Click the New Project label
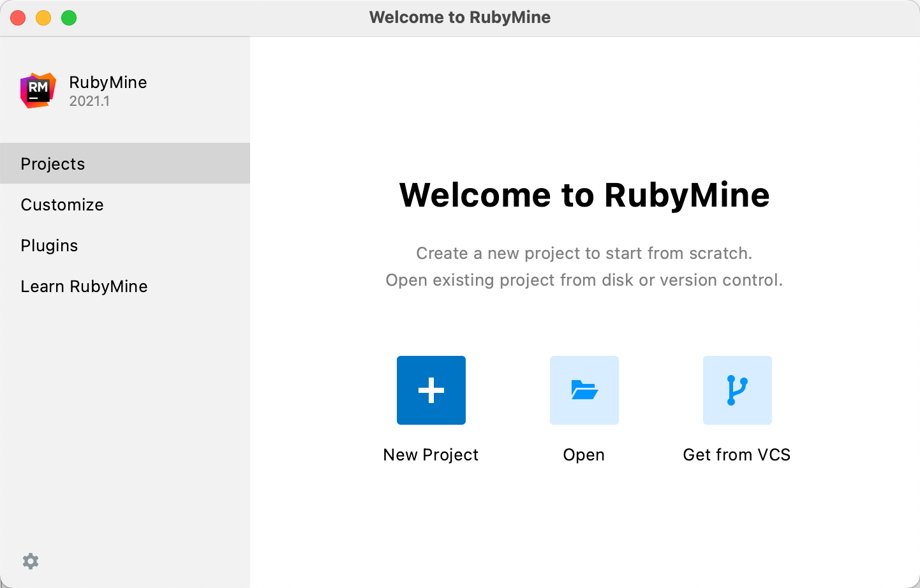 [x=431, y=455]
